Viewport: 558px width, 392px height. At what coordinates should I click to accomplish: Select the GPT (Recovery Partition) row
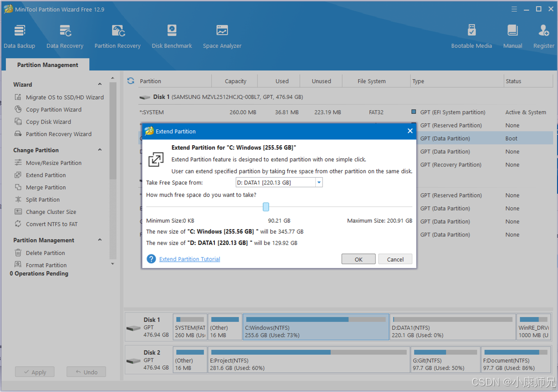click(485, 165)
